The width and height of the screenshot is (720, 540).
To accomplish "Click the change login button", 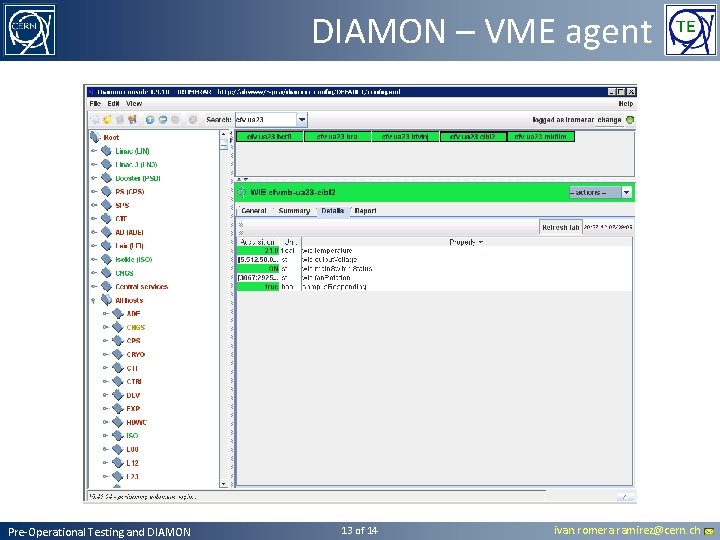I will (609, 120).
